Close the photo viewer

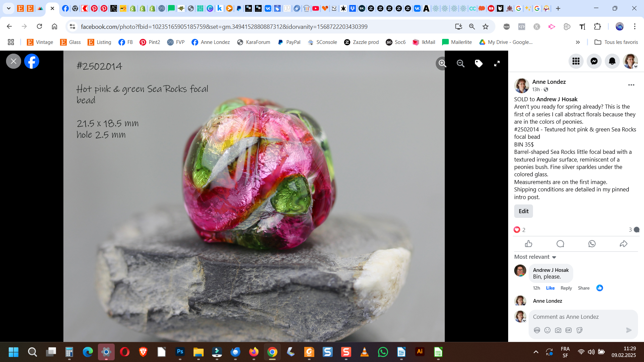(13, 61)
